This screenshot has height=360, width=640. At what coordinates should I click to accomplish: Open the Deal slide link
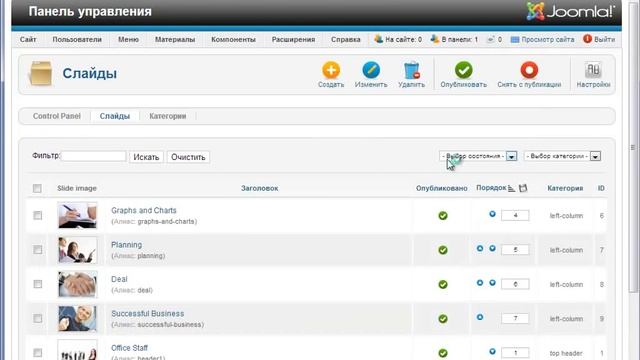(119, 279)
